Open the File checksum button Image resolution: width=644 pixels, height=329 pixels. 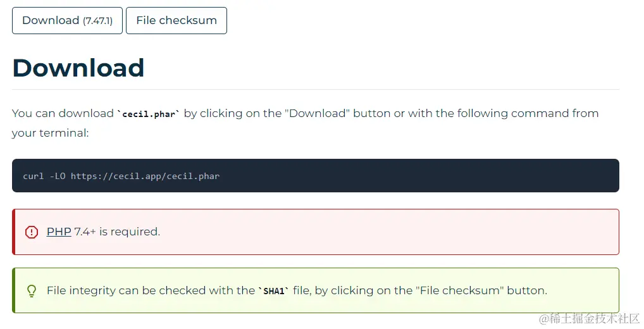[176, 20]
